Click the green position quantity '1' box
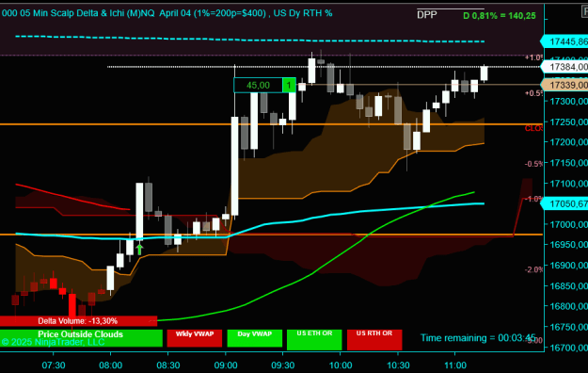 (289, 86)
